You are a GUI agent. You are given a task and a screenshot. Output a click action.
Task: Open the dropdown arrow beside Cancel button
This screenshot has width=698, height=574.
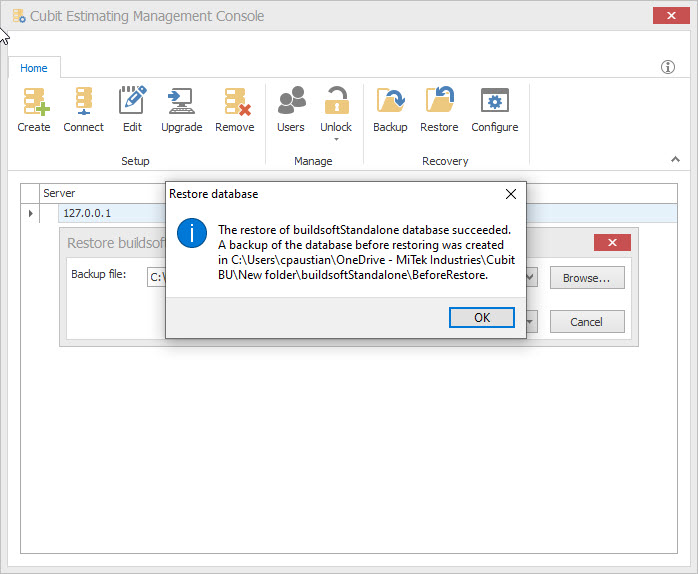[x=530, y=322]
